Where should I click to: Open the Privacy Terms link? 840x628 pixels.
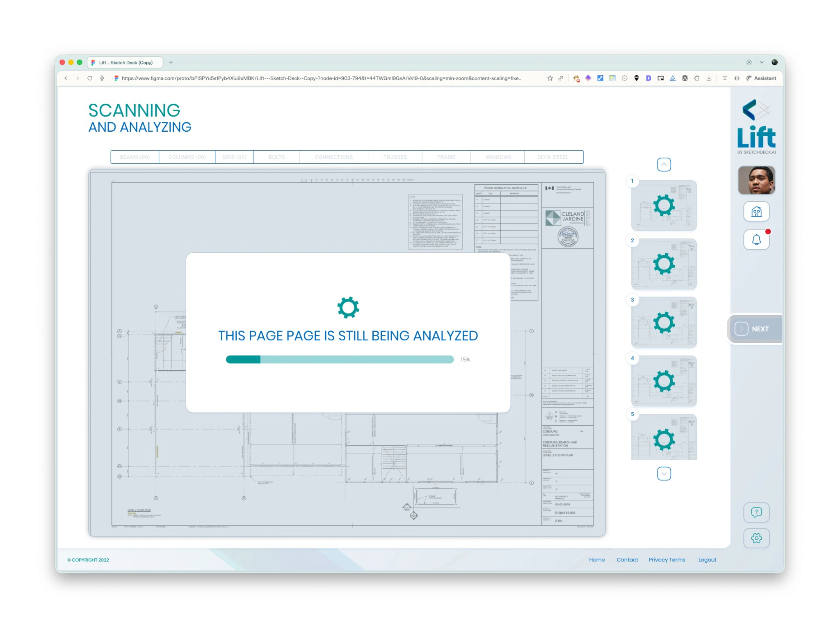(667, 560)
